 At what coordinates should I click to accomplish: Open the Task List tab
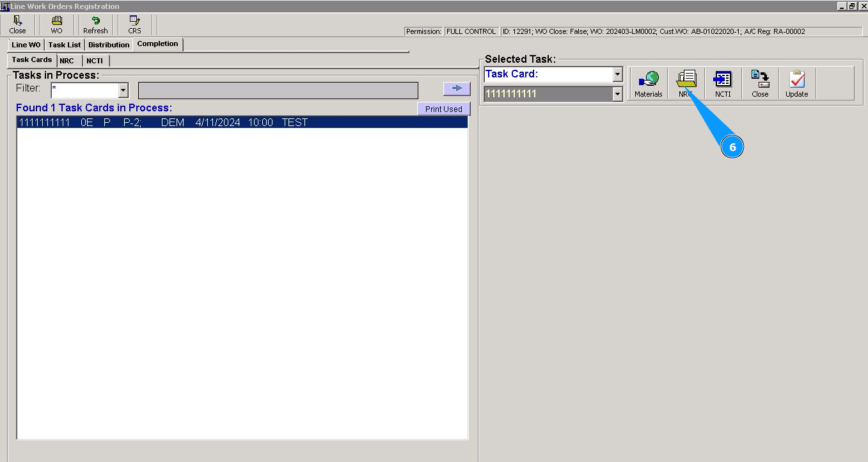pyautogui.click(x=65, y=45)
